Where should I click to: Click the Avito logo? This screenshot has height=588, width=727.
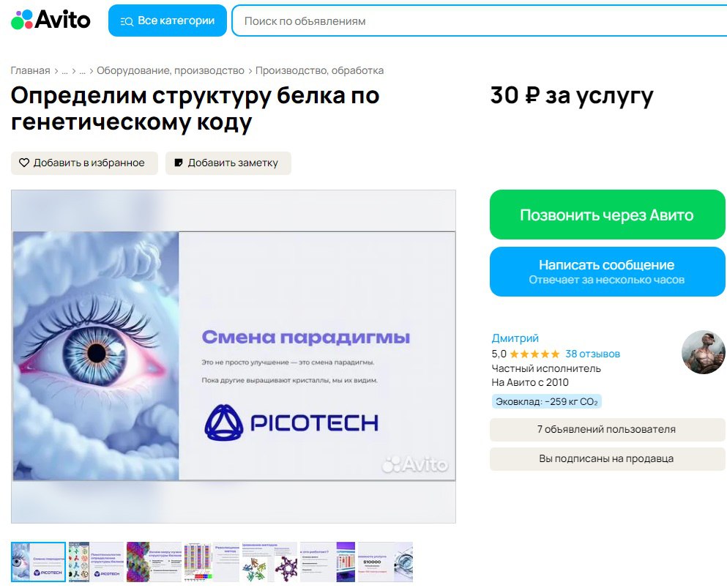click(x=51, y=20)
